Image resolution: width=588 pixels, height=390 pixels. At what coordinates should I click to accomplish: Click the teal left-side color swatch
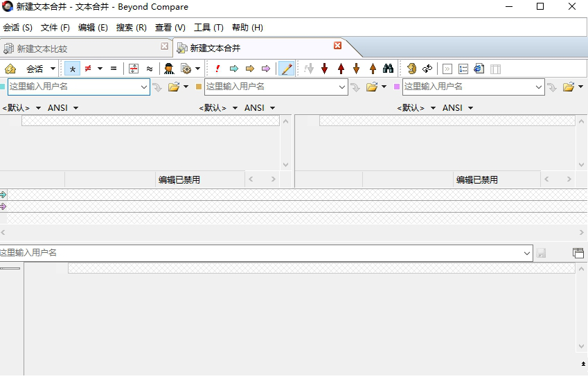(x=2, y=87)
